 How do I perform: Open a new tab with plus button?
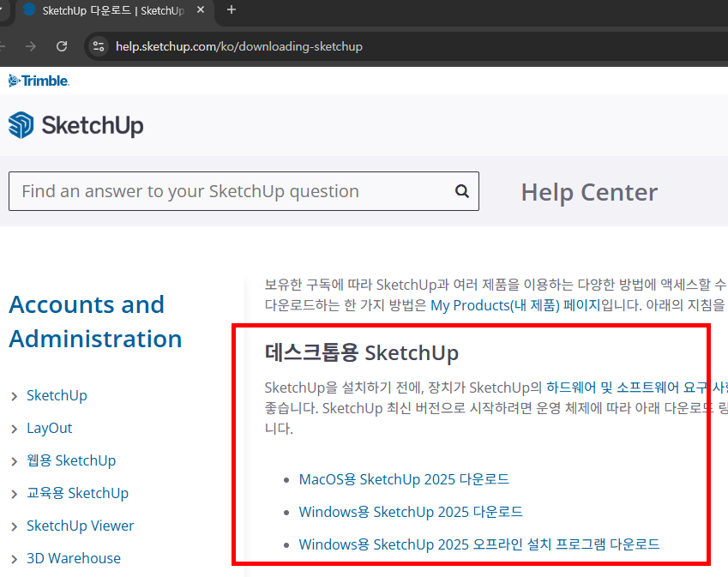click(x=232, y=9)
